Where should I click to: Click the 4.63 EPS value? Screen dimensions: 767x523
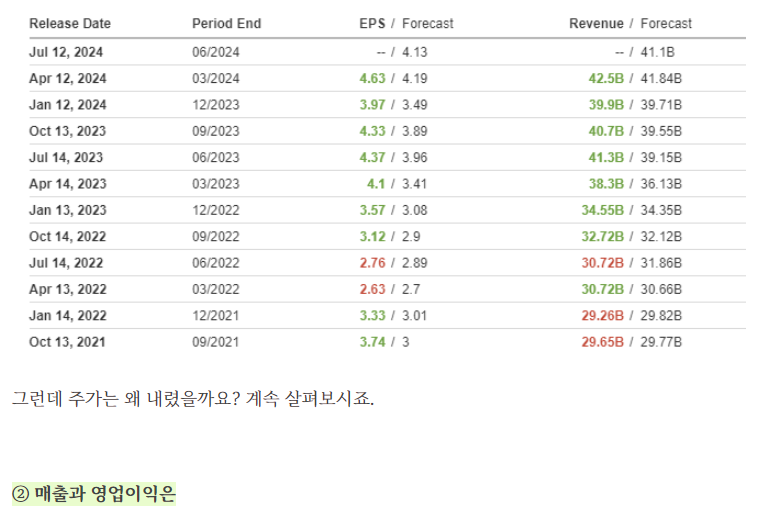[372, 79]
